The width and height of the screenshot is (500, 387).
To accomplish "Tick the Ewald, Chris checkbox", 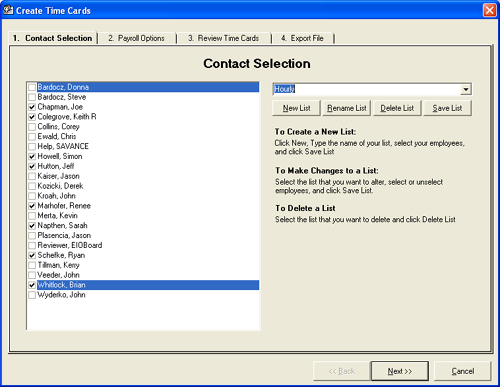I will pos(32,137).
